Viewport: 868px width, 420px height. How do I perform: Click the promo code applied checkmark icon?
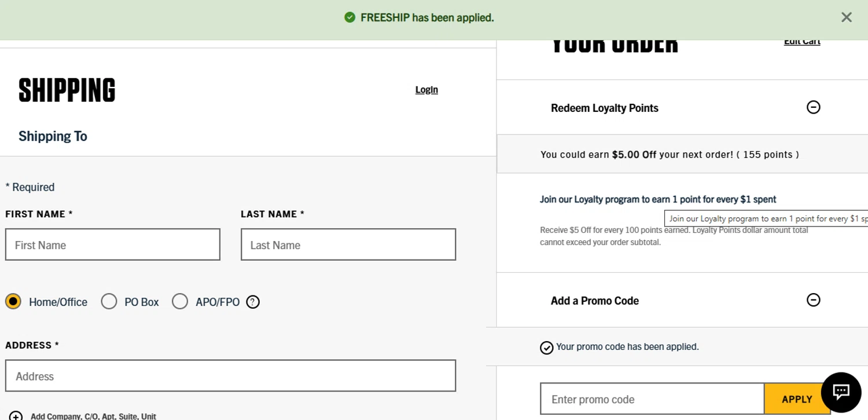pyautogui.click(x=546, y=348)
